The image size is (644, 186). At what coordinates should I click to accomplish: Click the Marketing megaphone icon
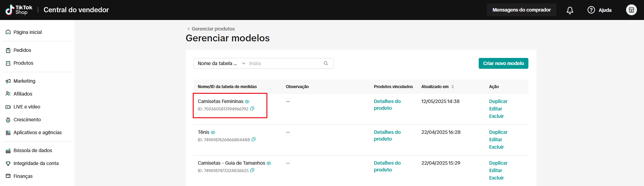click(8, 81)
